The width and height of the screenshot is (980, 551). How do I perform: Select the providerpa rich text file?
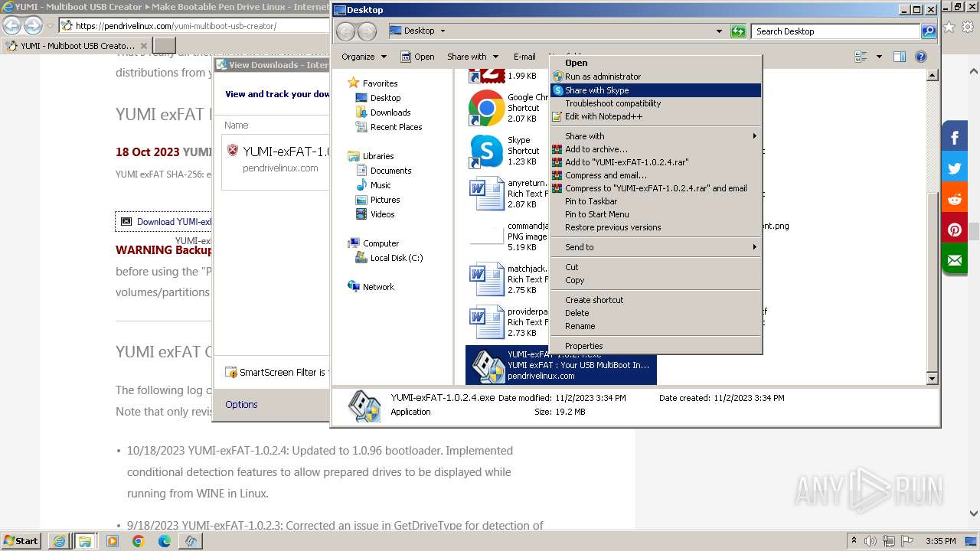(486, 322)
